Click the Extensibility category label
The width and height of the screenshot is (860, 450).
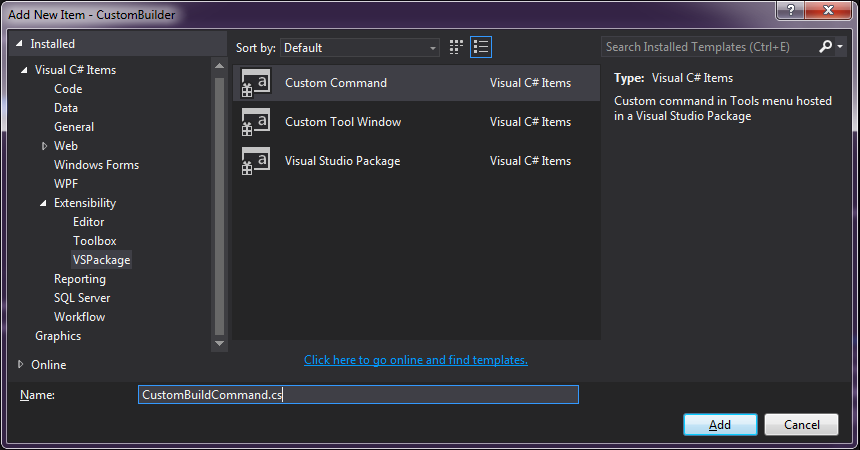point(85,203)
